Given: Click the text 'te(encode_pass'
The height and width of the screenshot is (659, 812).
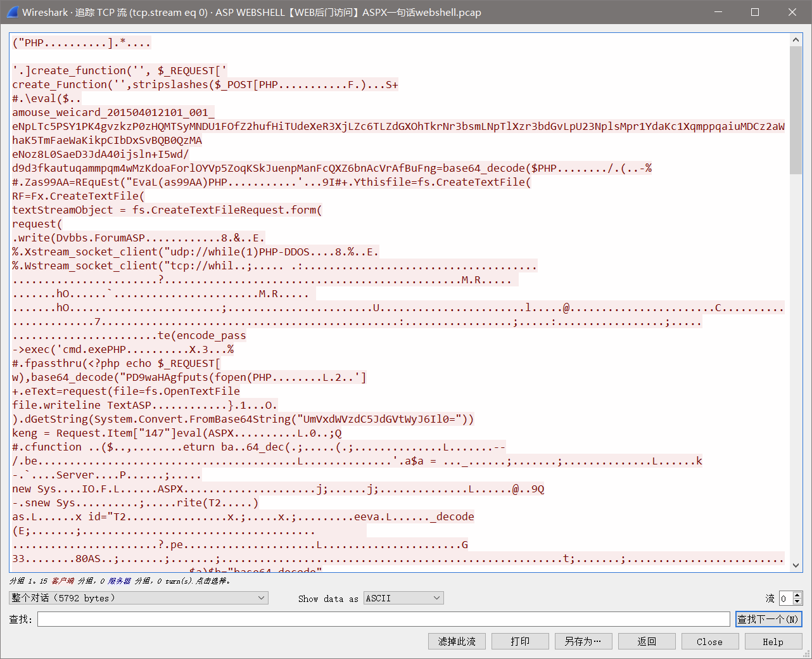Looking at the screenshot, I should point(202,335).
